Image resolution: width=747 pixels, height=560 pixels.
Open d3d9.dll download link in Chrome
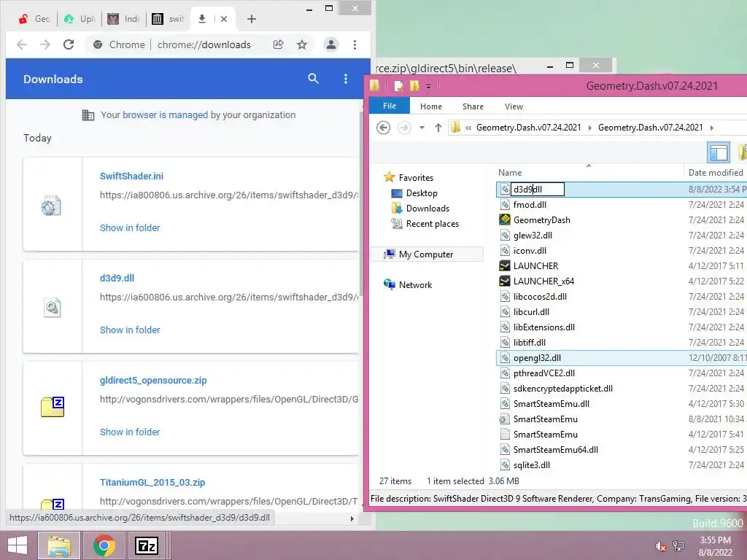tap(117, 278)
